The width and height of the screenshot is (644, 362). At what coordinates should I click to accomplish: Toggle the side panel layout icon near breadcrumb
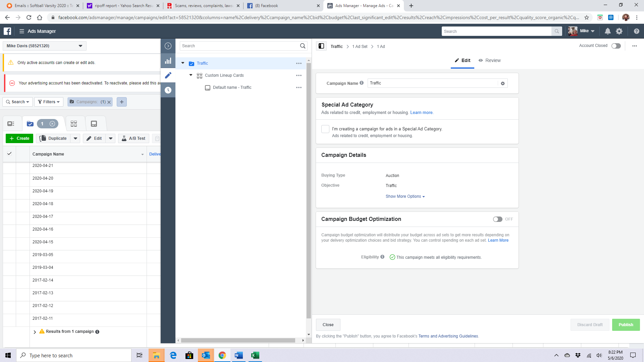pyautogui.click(x=321, y=46)
